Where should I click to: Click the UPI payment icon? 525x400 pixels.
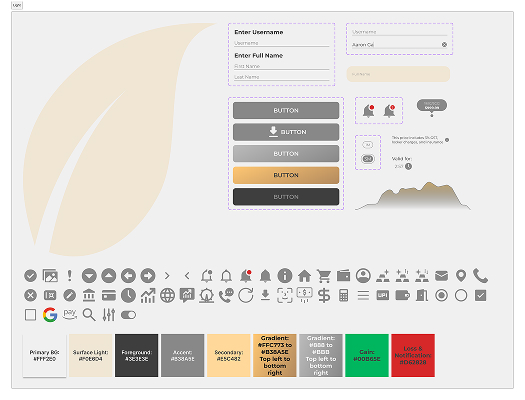click(383, 296)
